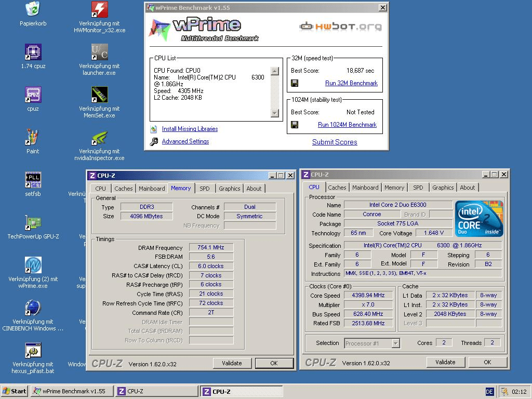Select the CINEBENCH Windows shortcut icon
The height and width of the screenshot is (399, 532).
[33, 308]
